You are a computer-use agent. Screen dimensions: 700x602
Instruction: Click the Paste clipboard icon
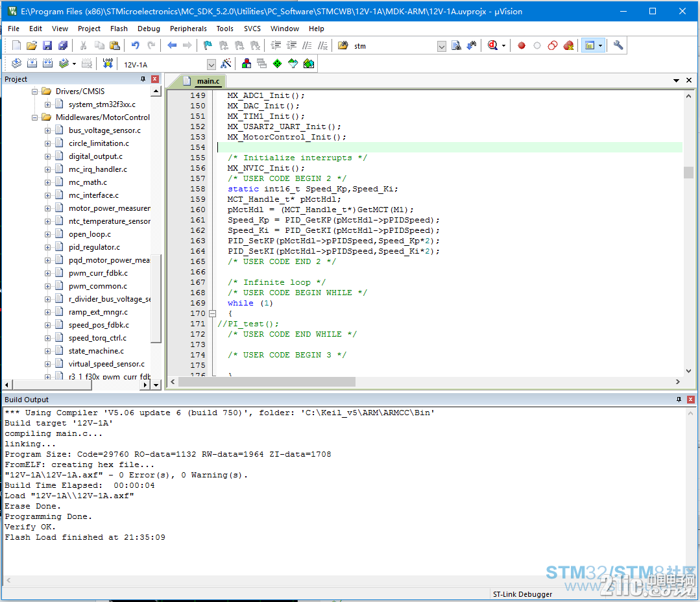(x=115, y=45)
